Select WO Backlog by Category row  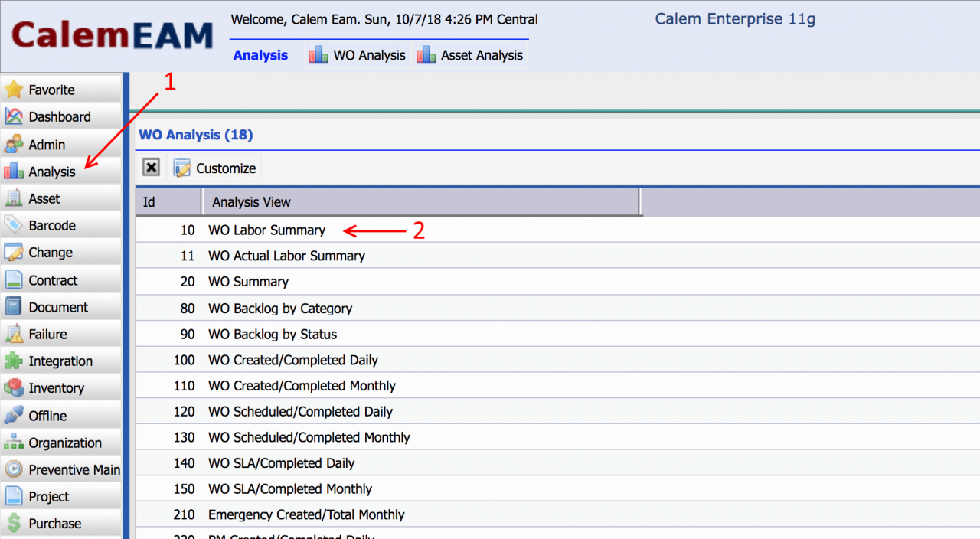[557, 308]
